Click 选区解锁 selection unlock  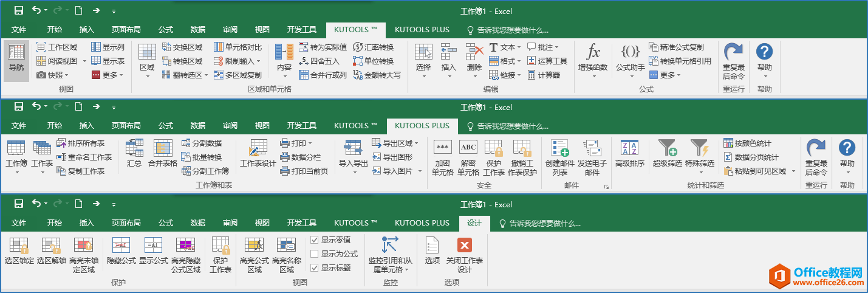pyautogui.click(x=52, y=251)
